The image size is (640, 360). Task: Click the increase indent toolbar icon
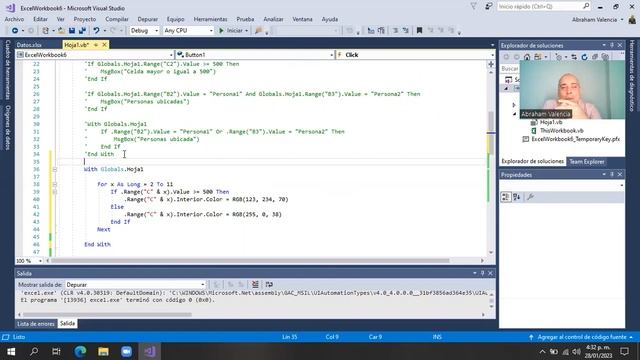381,31
